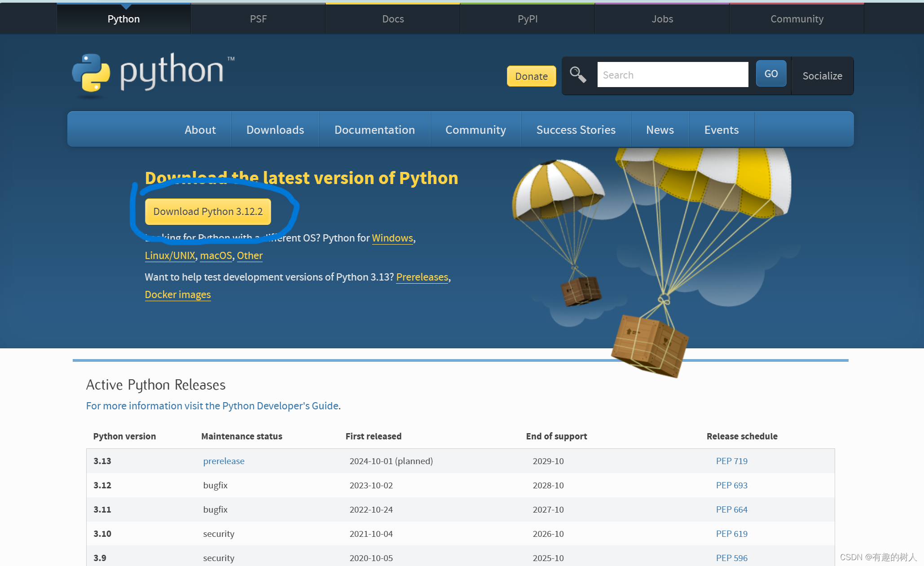The image size is (924, 566).
Task: Click the GO button icon
Action: pyautogui.click(x=770, y=74)
